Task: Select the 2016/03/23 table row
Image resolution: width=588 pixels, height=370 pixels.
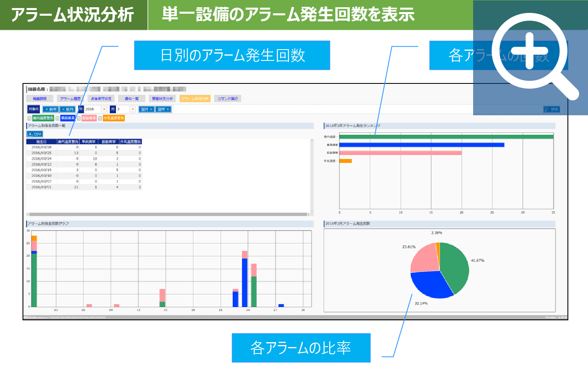Action: coord(84,164)
